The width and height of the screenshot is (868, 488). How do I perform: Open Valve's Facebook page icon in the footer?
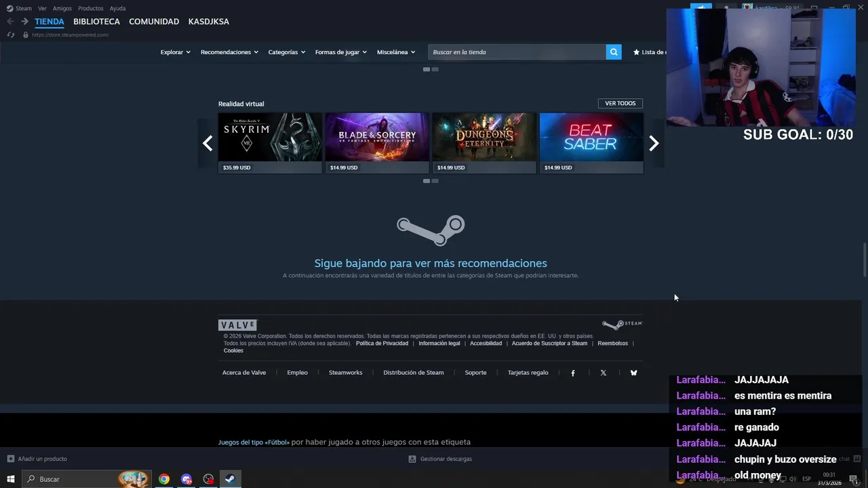573,373
